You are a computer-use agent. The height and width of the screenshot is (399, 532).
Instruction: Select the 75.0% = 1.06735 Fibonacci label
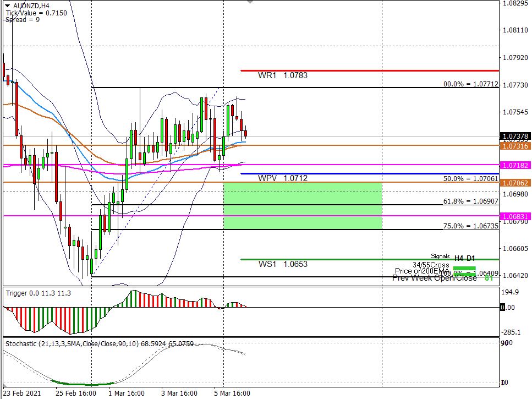(470, 226)
